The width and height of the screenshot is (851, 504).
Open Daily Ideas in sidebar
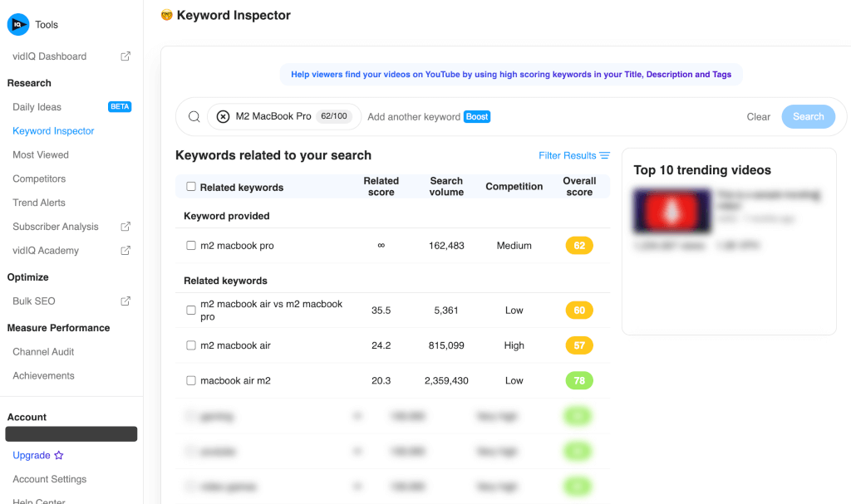click(37, 107)
